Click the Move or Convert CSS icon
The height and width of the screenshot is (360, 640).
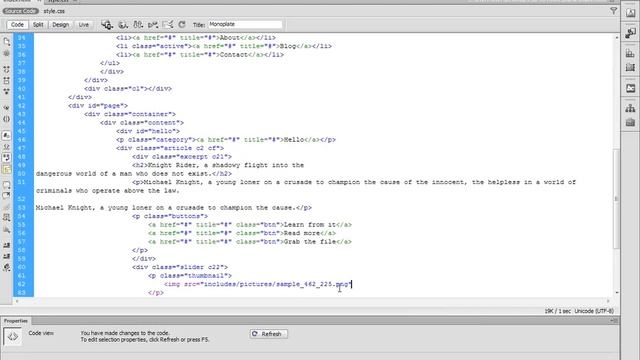point(7,229)
